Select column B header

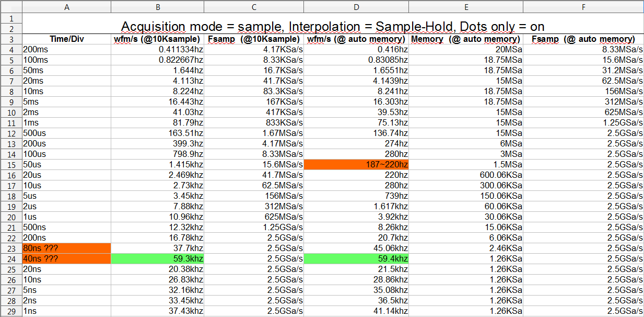tap(157, 7)
